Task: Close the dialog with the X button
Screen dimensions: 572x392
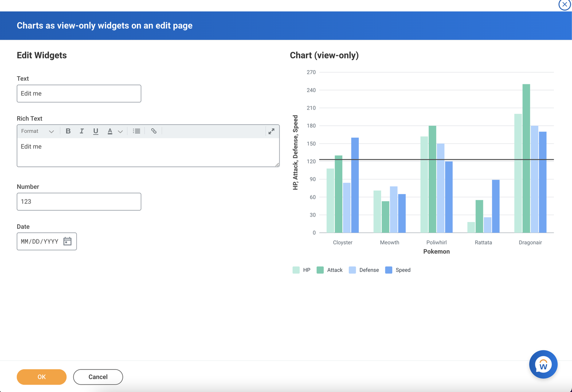Action: pyautogui.click(x=564, y=5)
